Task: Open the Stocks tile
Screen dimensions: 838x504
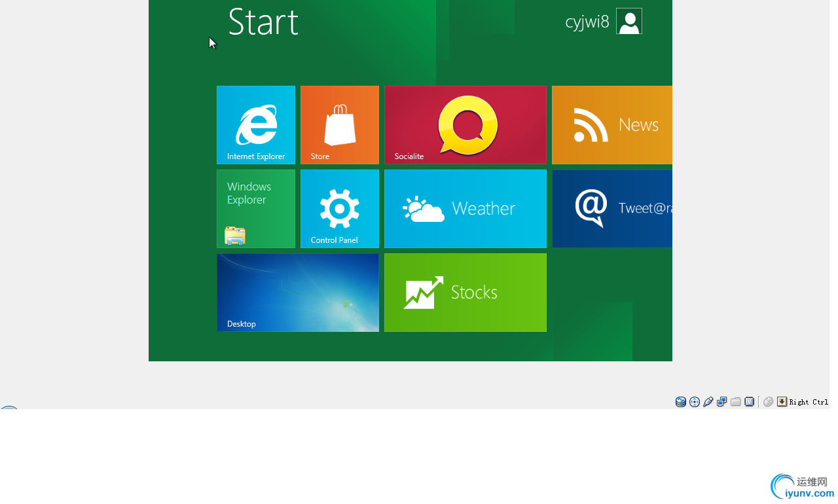Action: (x=465, y=293)
